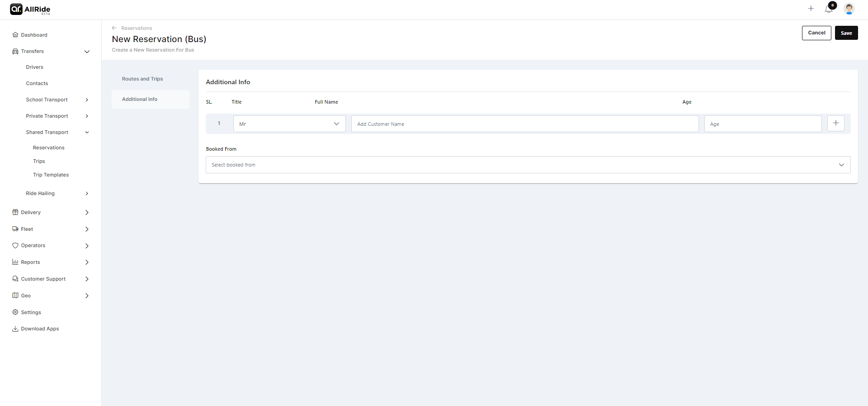Viewport: 868px width, 406px height.
Task: Select the Additional Info tab
Action: point(140,99)
